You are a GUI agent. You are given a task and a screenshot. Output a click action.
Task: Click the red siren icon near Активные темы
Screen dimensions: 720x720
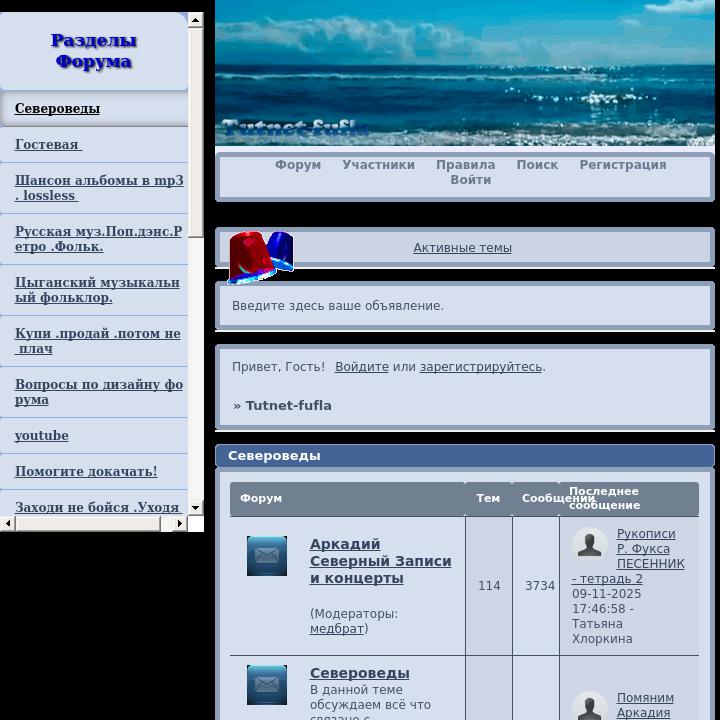pos(260,255)
